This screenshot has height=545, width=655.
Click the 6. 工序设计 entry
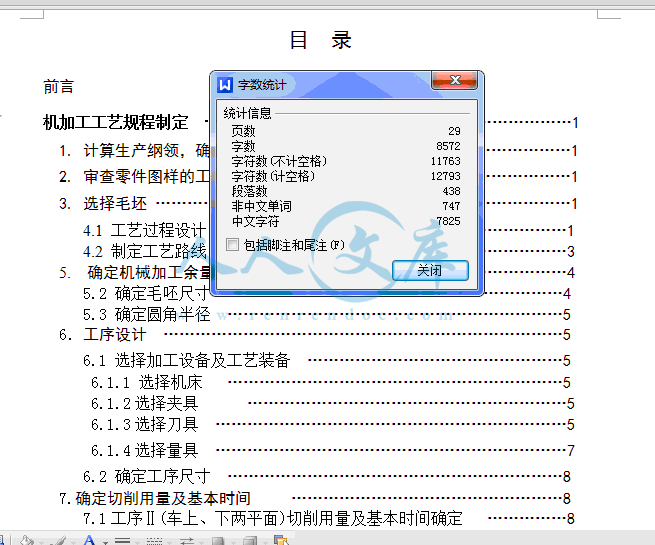(103, 335)
